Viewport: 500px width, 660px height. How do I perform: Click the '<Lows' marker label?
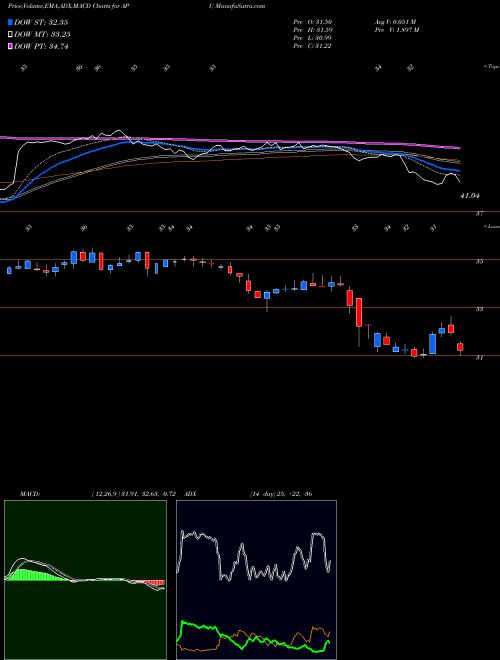pyautogui.click(x=491, y=226)
